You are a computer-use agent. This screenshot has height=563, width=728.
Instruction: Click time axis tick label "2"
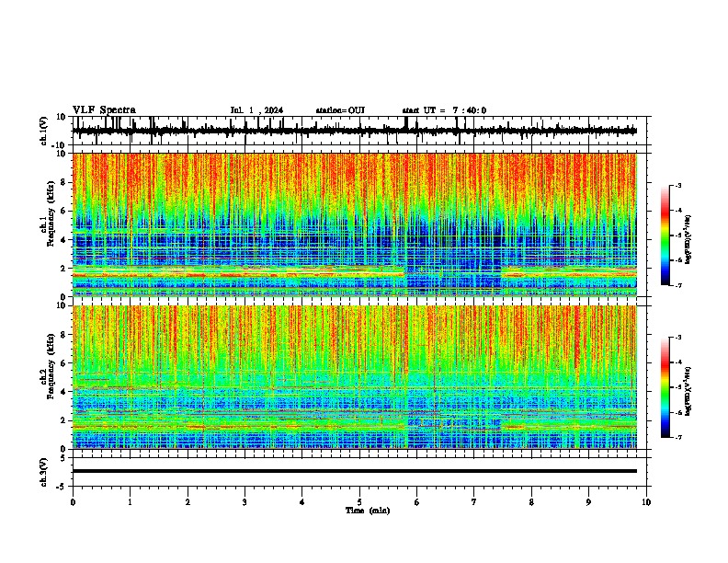coord(188,502)
